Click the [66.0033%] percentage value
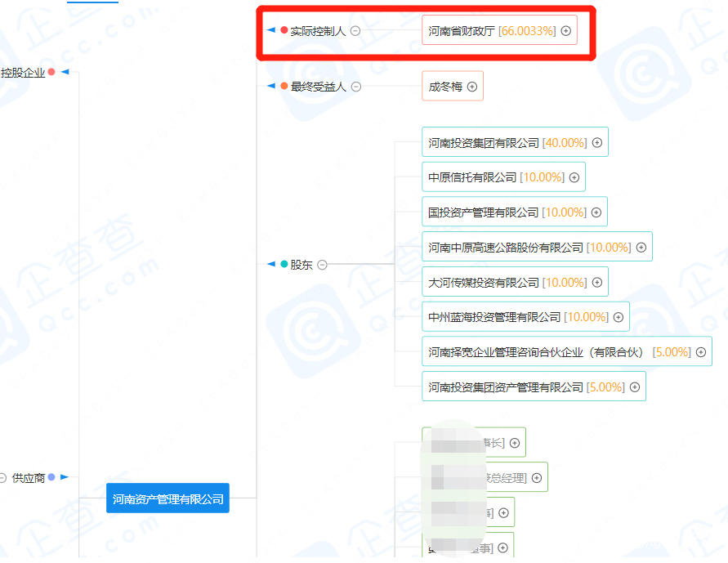 pyautogui.click(x=527, y=31)
